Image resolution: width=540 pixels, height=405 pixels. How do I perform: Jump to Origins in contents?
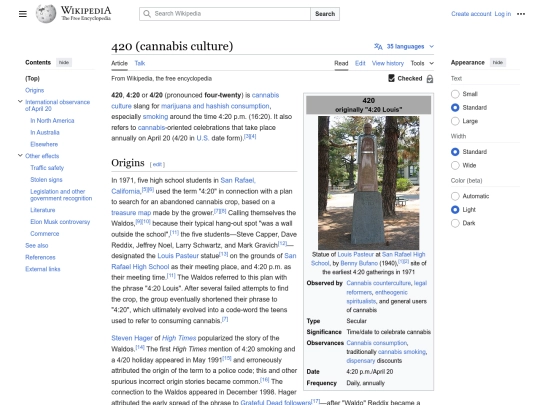tap(34, 90)
